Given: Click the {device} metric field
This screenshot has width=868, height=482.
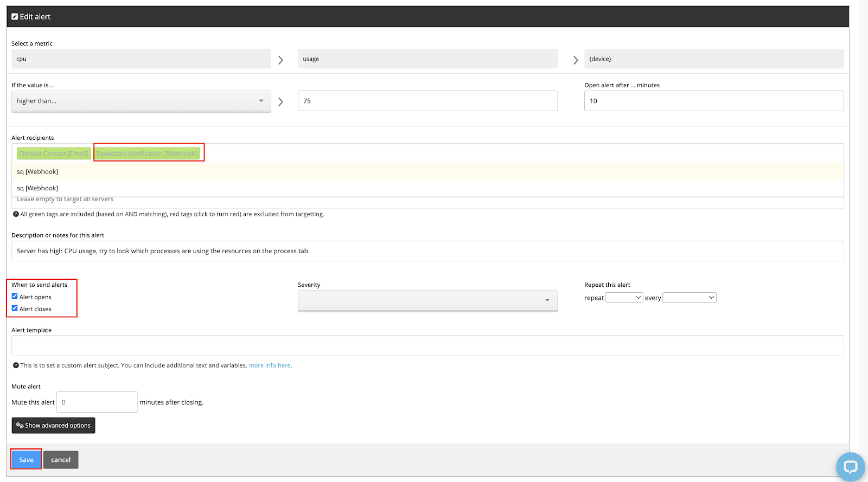Looking at the screenshot, I should tap(714, 59).
